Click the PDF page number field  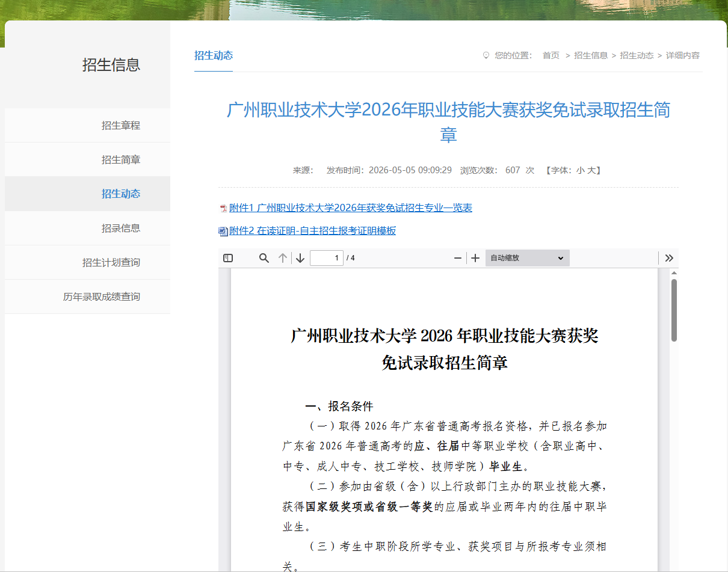[x=327, y=258]
